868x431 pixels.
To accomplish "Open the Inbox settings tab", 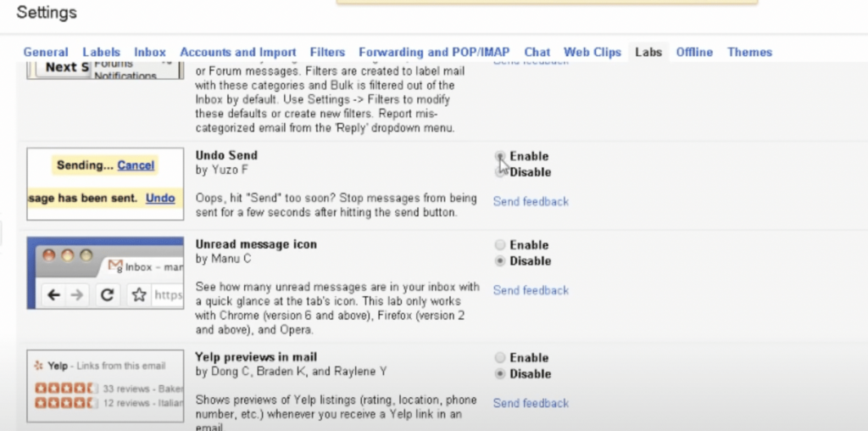I will pos(150,52).
